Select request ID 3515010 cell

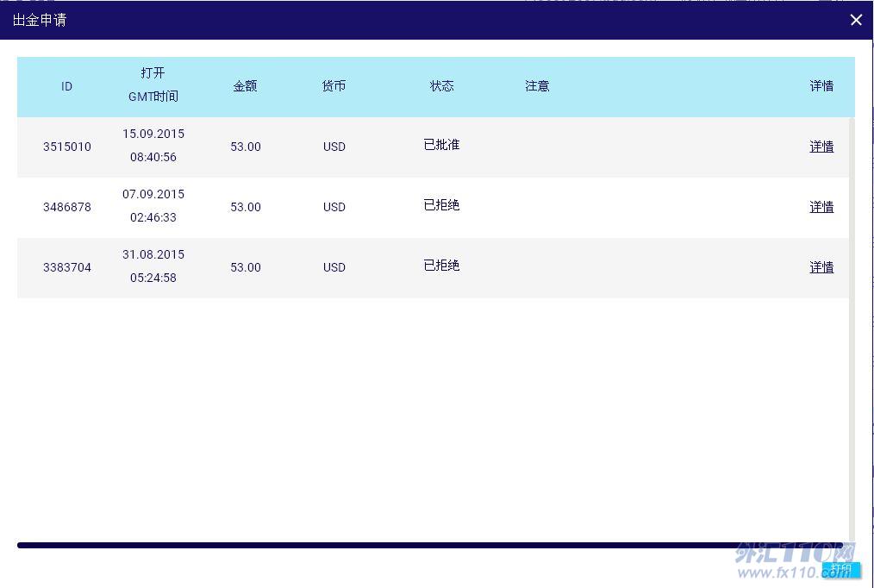67,147
